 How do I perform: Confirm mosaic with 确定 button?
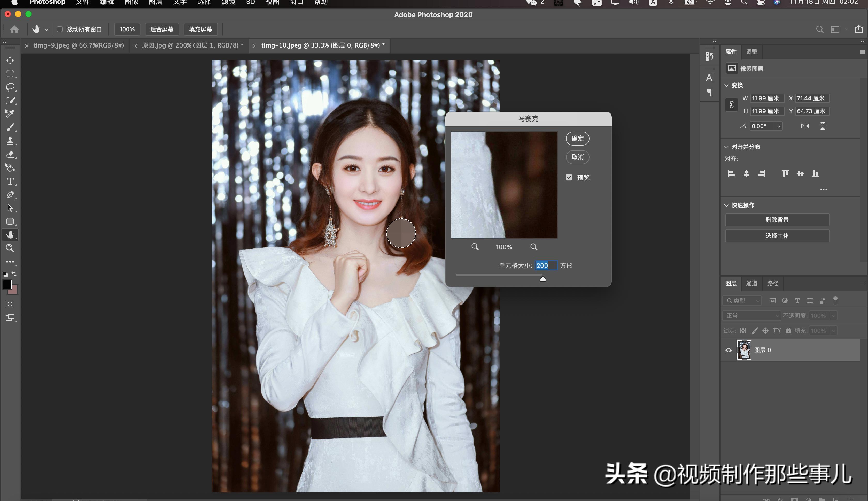tap(577, 138)
